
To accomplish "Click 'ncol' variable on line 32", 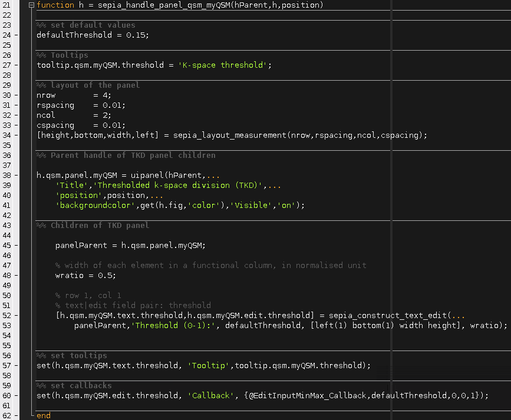I will pos(46,115).
